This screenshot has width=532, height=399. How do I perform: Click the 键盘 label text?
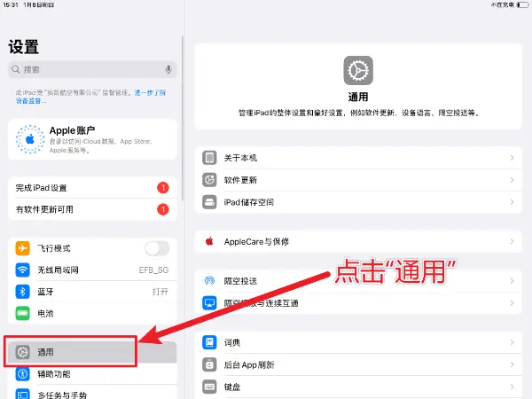tap(232, 387)
